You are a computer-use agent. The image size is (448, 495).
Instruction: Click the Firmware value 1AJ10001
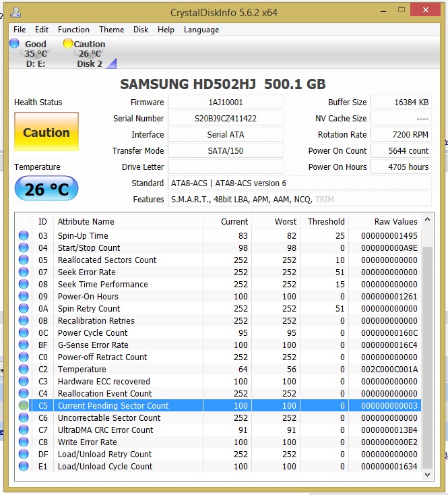[x=226, y=103]
